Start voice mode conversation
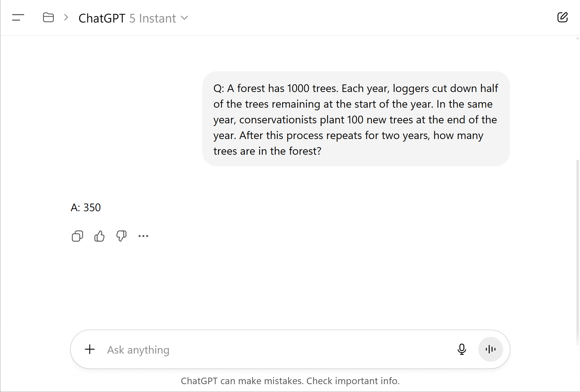This screenshot has height=392, width=580. (x=490, y=349)
